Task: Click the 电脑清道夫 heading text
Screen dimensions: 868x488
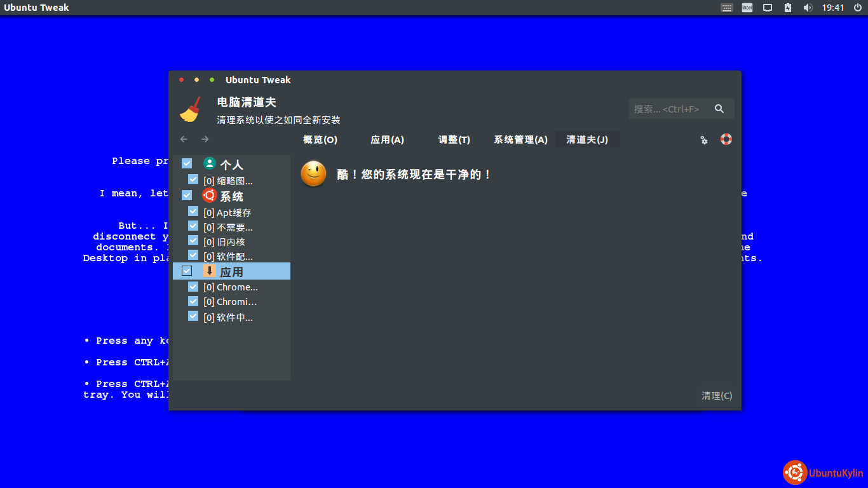Action: 247,102
